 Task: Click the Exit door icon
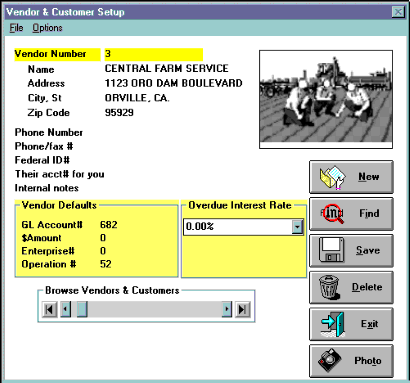(333, 324)
